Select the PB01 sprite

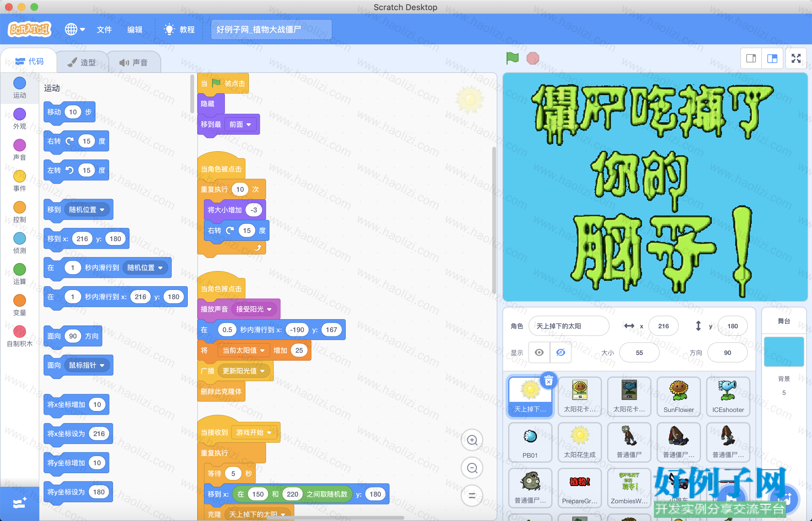click(530, 442)
